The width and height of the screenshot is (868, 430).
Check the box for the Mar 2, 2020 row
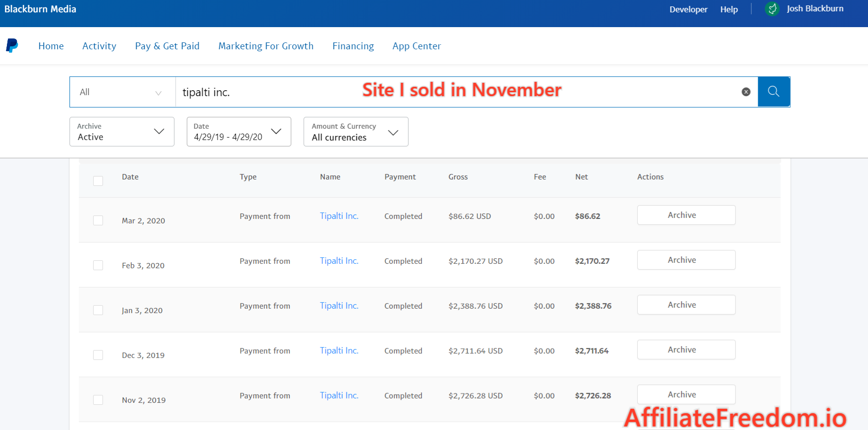[x=98, y=220]
